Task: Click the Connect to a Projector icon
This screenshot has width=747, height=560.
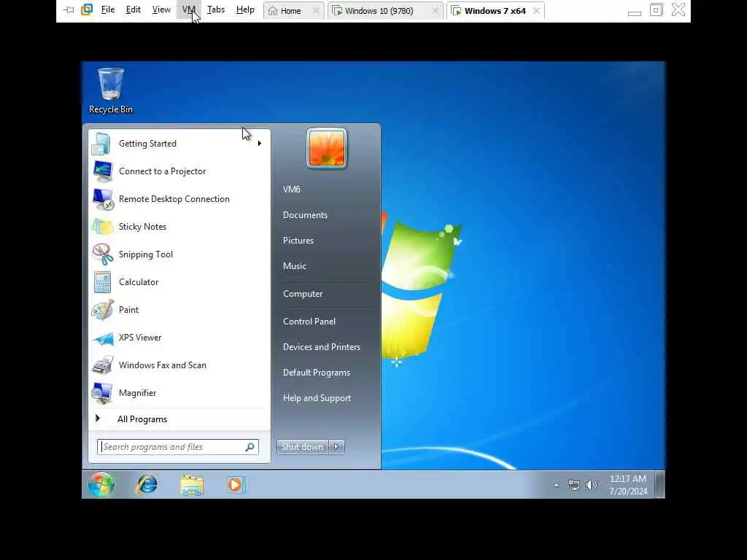Action: 102,171
